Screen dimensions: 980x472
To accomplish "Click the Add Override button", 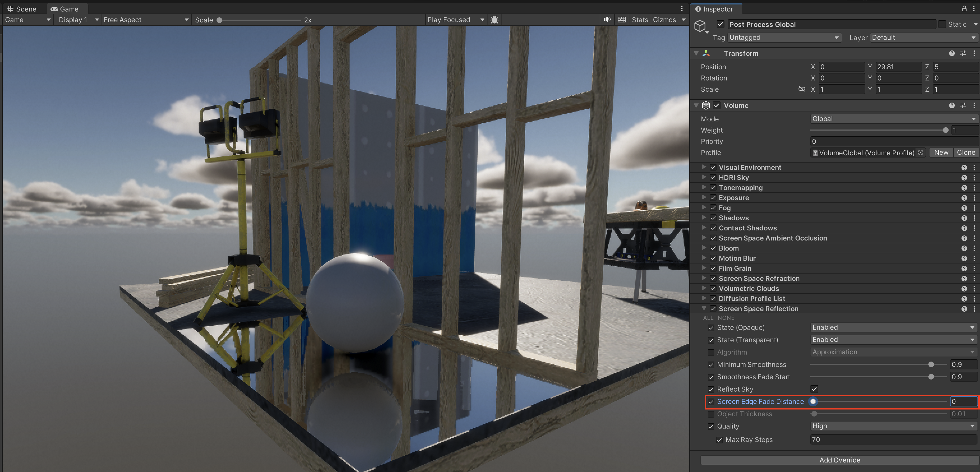I will tap(839, 460).
